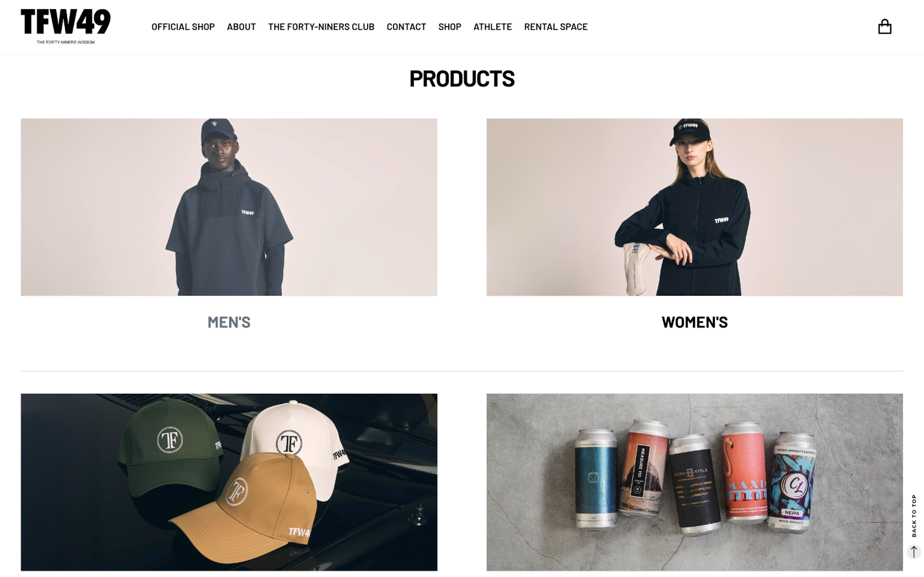
Task: Click the TFW49 logo
Action: point(66,22)
